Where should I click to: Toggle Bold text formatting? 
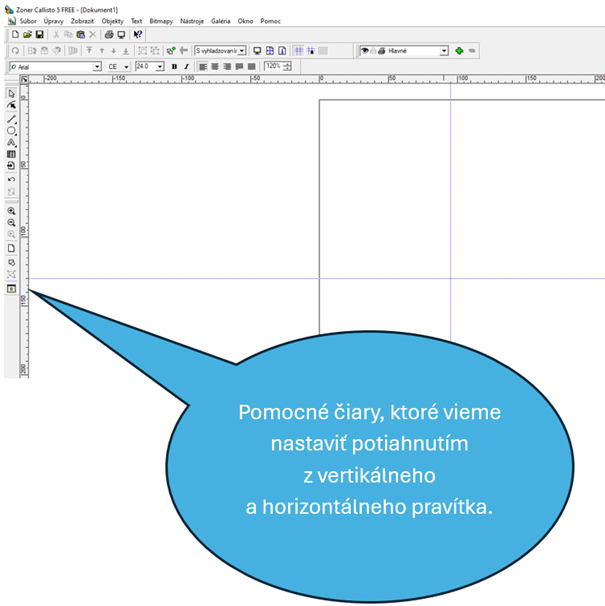tap(174, 67)
